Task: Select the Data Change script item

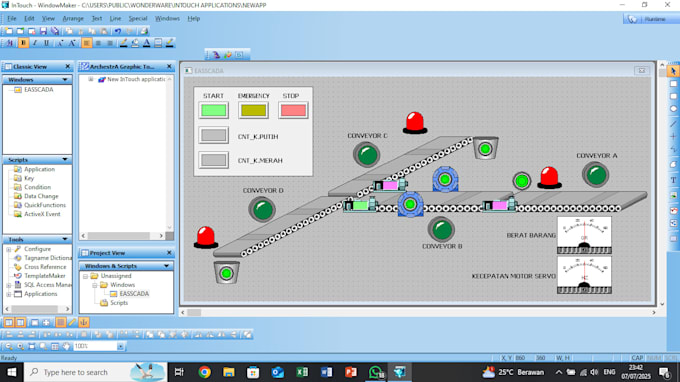Action: (41, 196)
